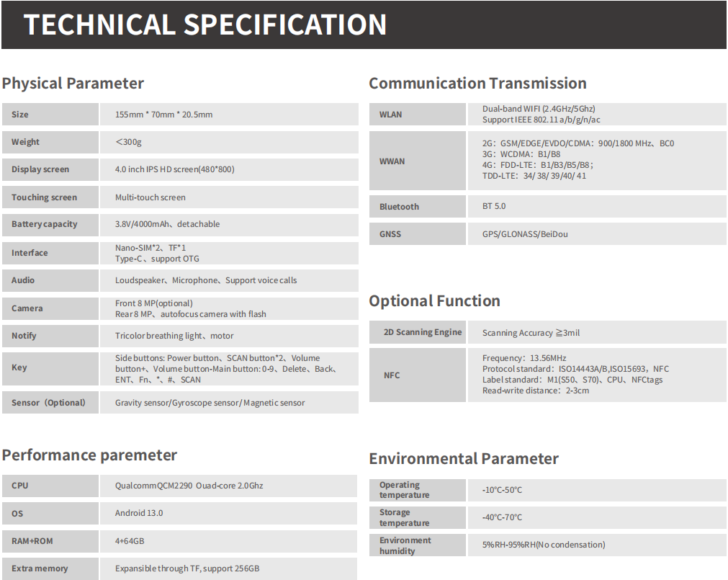Image resolution: width=728 pixels, height=580 pixels.
Task: Select the Size row label
Action: click(x=20, y=115)
